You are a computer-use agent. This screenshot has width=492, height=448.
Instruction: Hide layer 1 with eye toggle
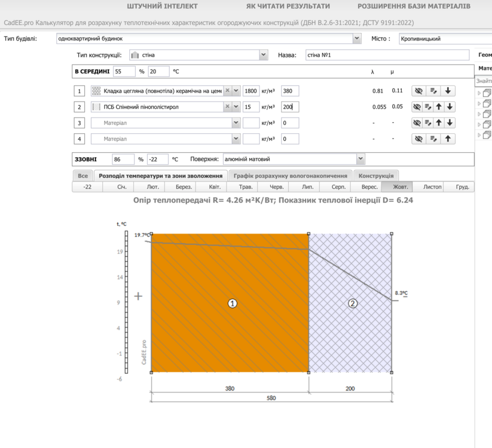tap(417, 91)
